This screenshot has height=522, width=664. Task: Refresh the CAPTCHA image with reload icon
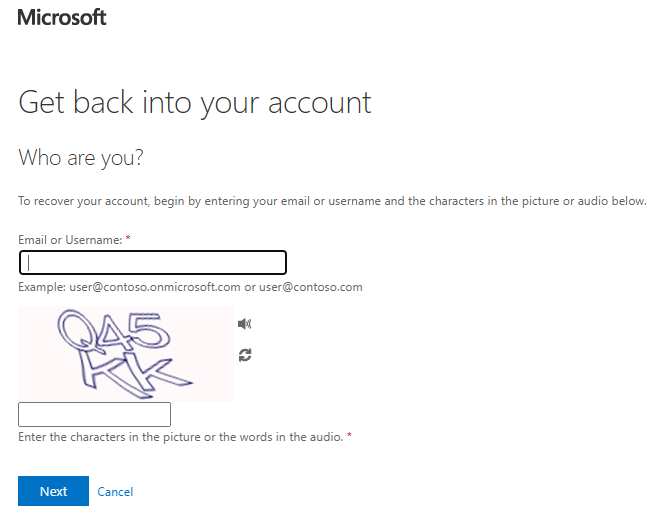[245, 355]
